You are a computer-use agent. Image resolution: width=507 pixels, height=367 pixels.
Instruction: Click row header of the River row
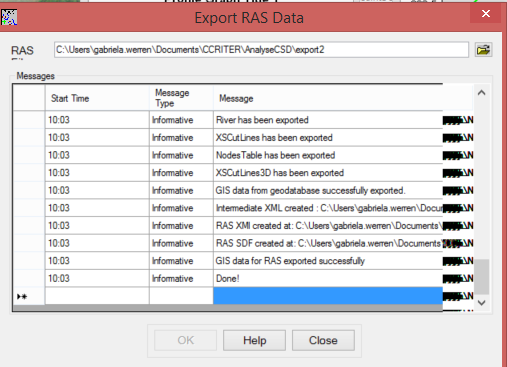(29, 120)
